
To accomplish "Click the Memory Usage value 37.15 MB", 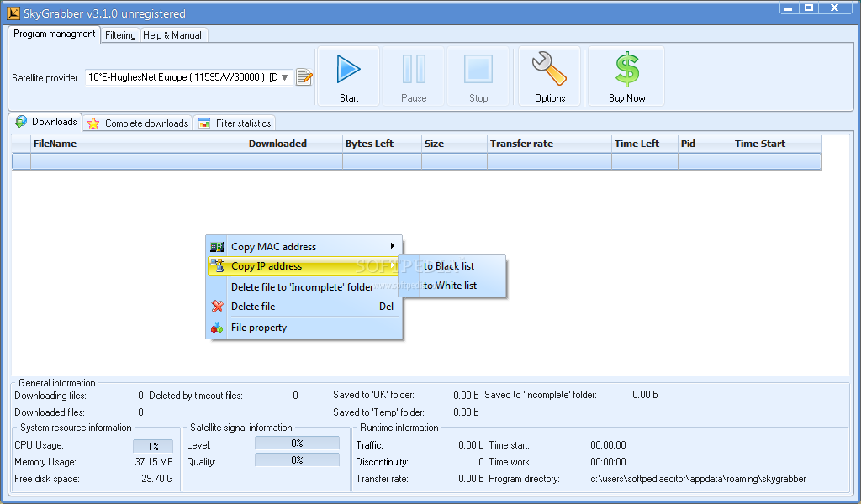I will [154, 462].
